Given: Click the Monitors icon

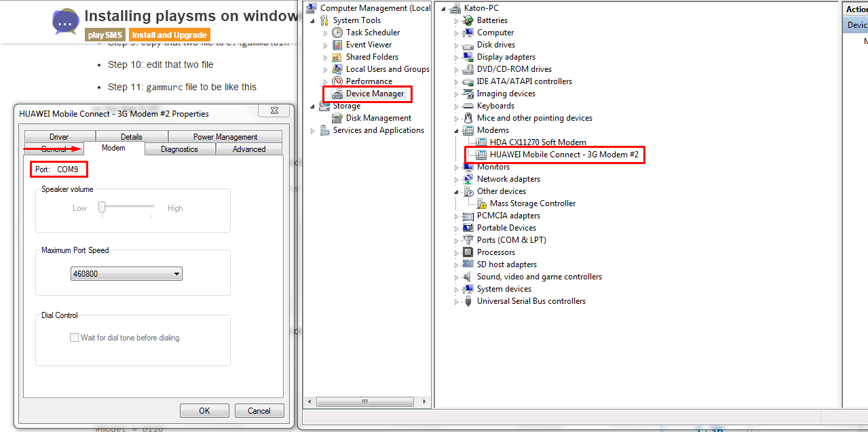Looking at the screenshot, I should tap(468, 167).
